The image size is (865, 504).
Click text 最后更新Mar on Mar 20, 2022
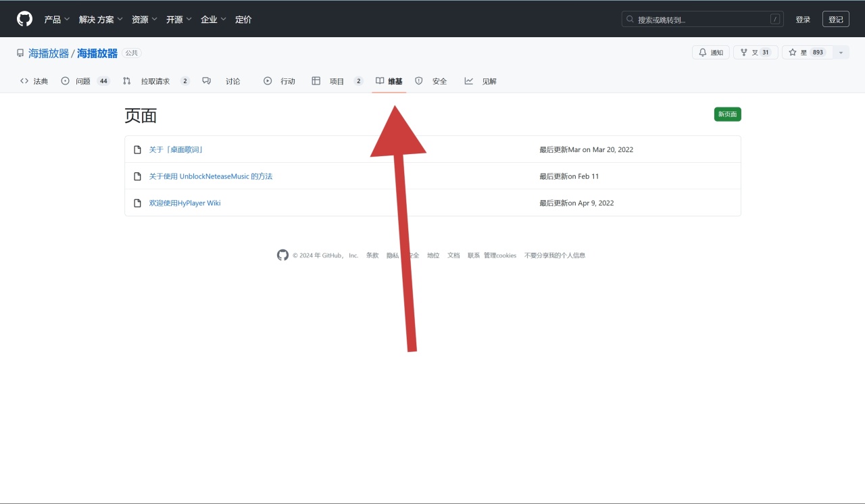[x=586, y=149]
